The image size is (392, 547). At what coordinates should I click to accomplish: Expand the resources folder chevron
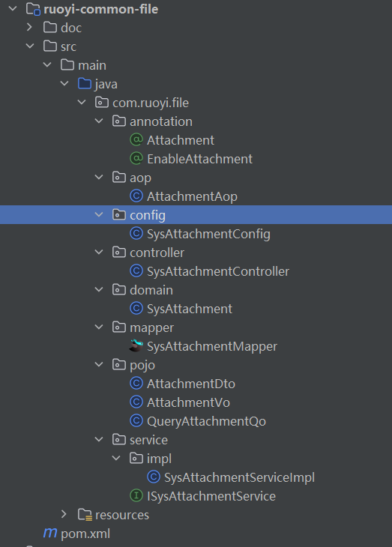tap(64, 514)
